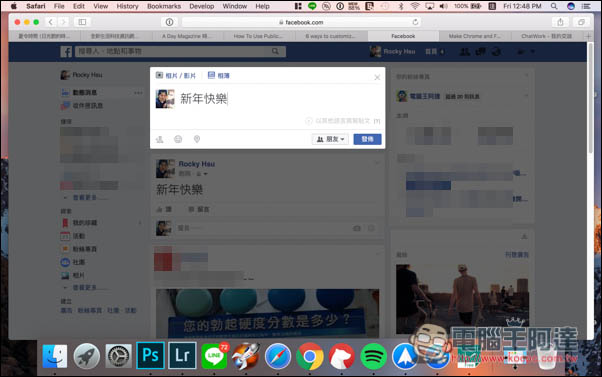Click the friend requests icon in the Facebook header
The width and height of the screenshot is (602, 377).
[x=465, y=51]
